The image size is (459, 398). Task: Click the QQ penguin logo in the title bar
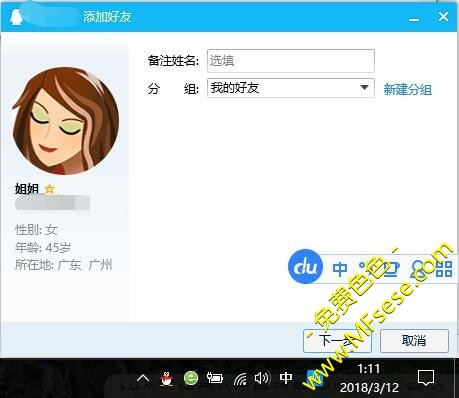[16, 17]
